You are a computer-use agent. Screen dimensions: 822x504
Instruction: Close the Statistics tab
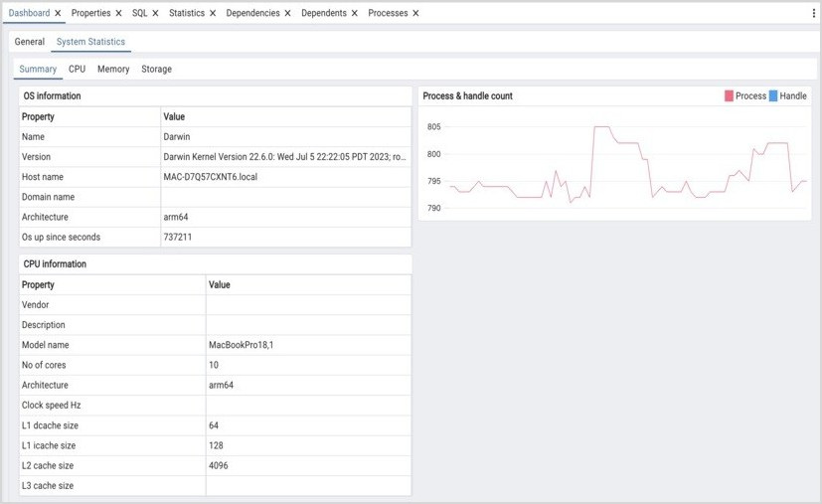(213, 14)
